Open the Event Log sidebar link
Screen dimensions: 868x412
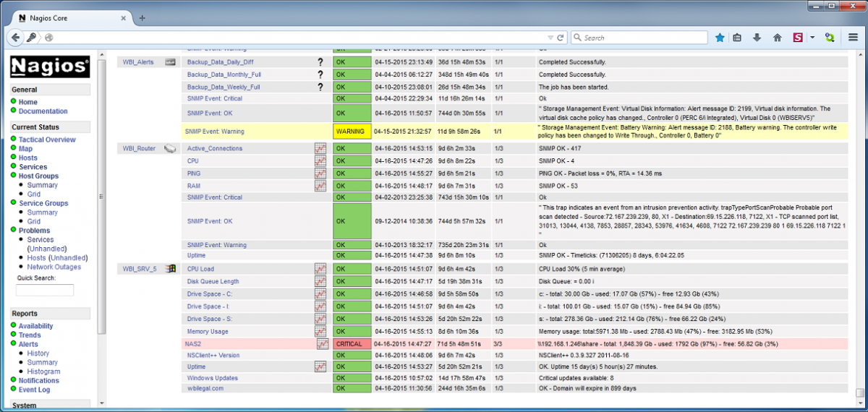34,390
